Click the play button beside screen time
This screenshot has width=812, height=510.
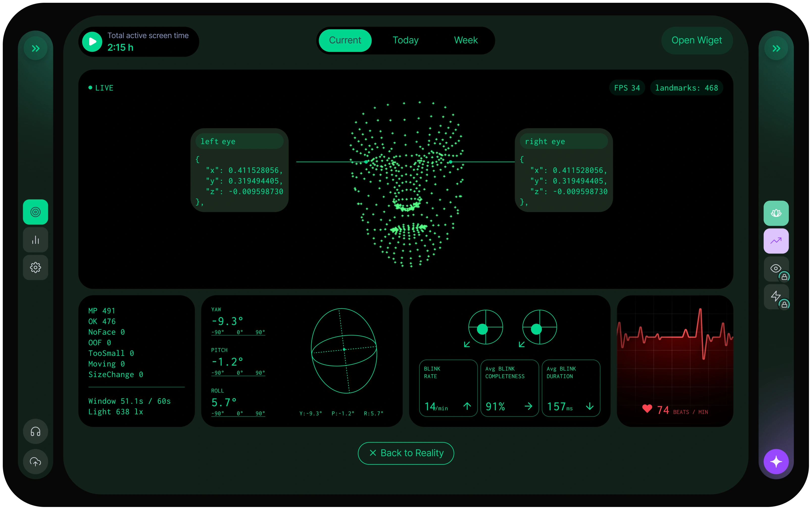[x=92, y=41]
